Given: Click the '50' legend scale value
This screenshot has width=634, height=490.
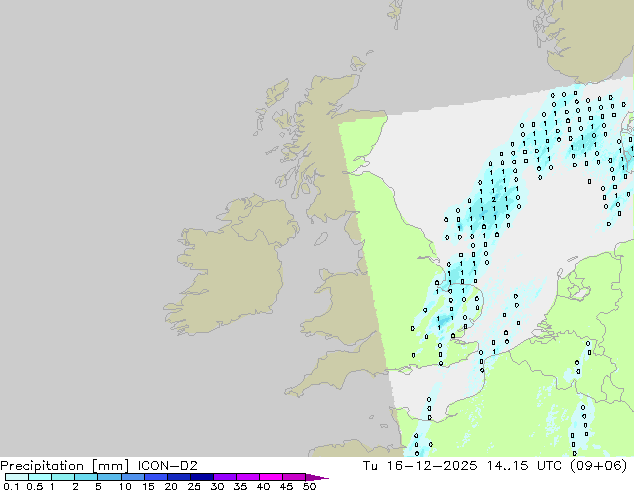Looking at the screenshot, I should 309,486.
